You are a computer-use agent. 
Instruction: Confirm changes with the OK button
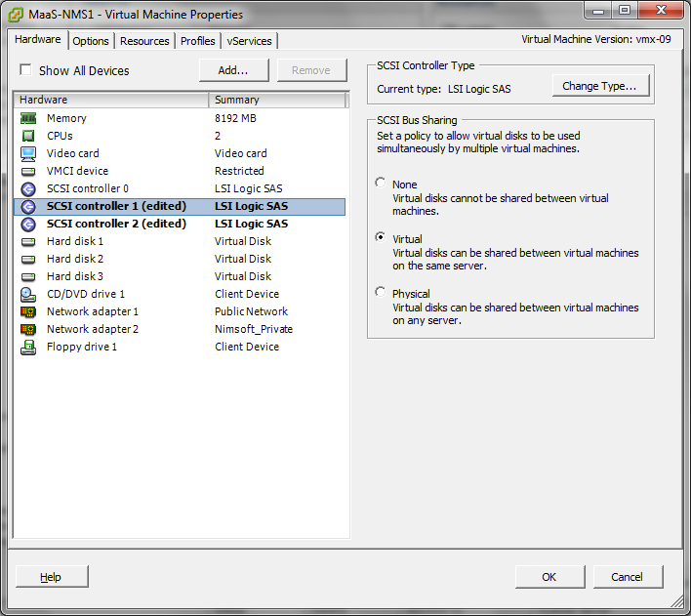[x=549, y=577]
